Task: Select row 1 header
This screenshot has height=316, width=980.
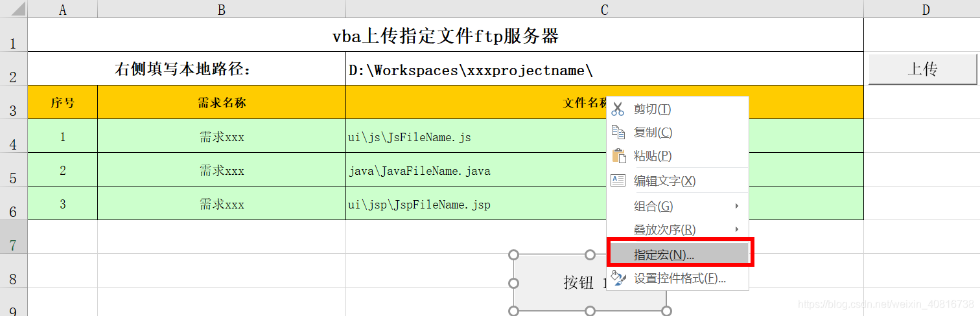Action: 14,35
